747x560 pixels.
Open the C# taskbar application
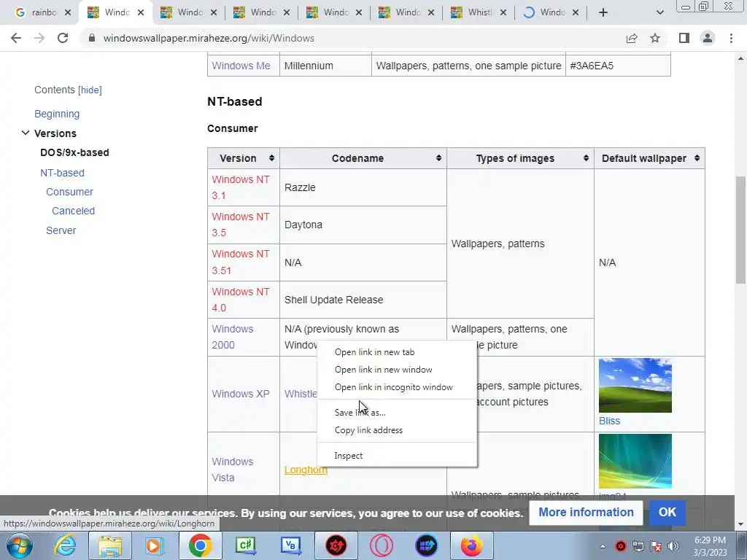click(246, 545)
